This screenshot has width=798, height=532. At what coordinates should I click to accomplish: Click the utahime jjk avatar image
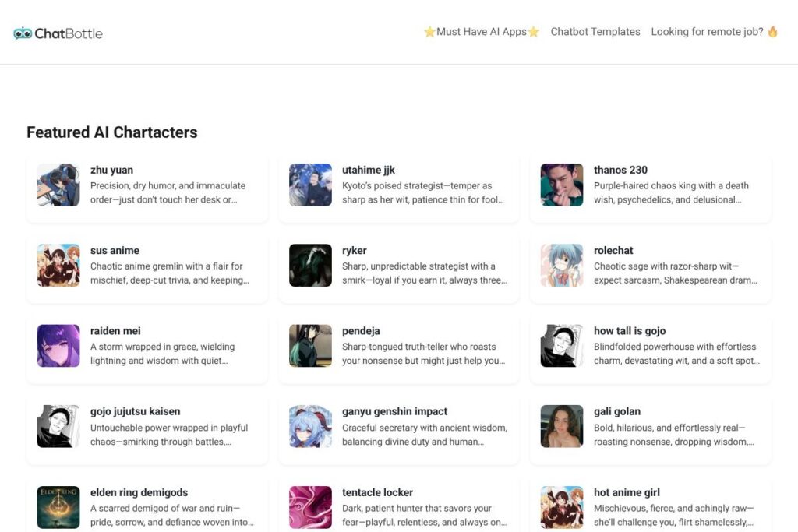310,185
